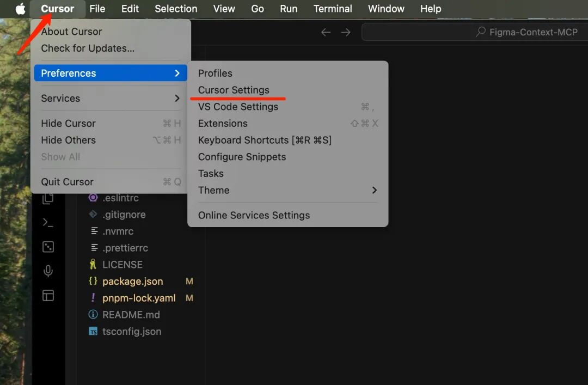Choose Configure Snippets

click(287, 157)
